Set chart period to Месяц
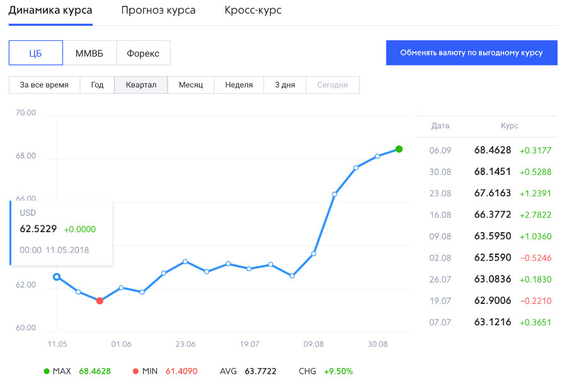This screenshot has width=567, height=392. point(191,85)
